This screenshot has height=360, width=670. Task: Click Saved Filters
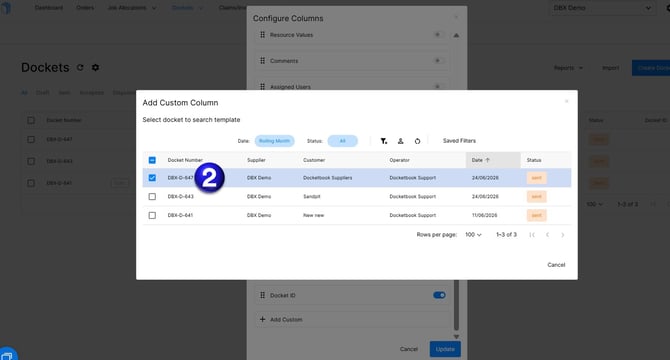(x=459, y=141)
